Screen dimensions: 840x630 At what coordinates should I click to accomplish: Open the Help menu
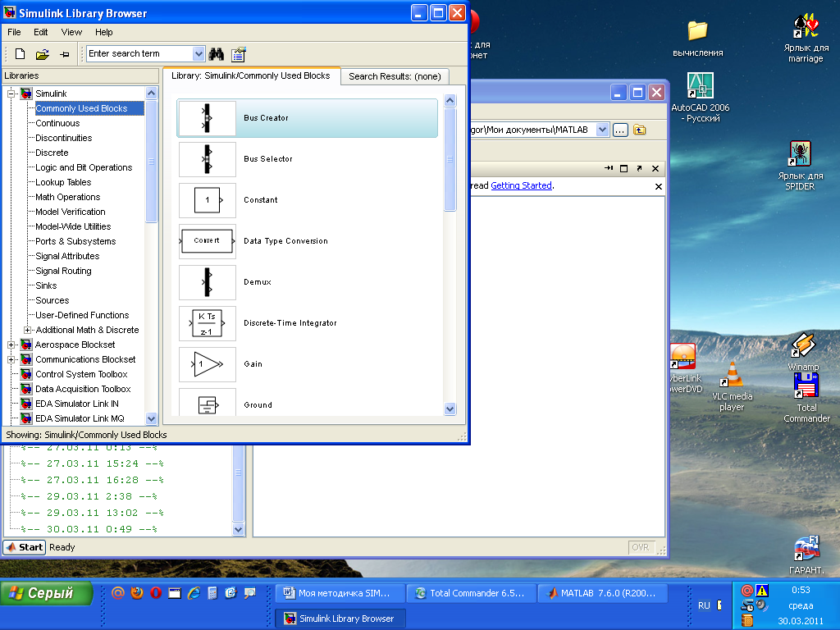click(x=104, y=32)
